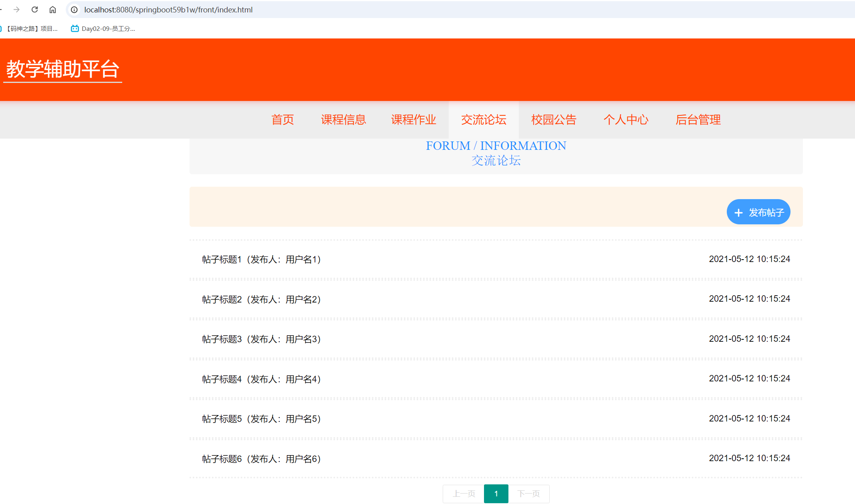Screen dimensions: 855x504
Task: Open post 帖子标题6 by 用户名6
Action: pos(261,459)
